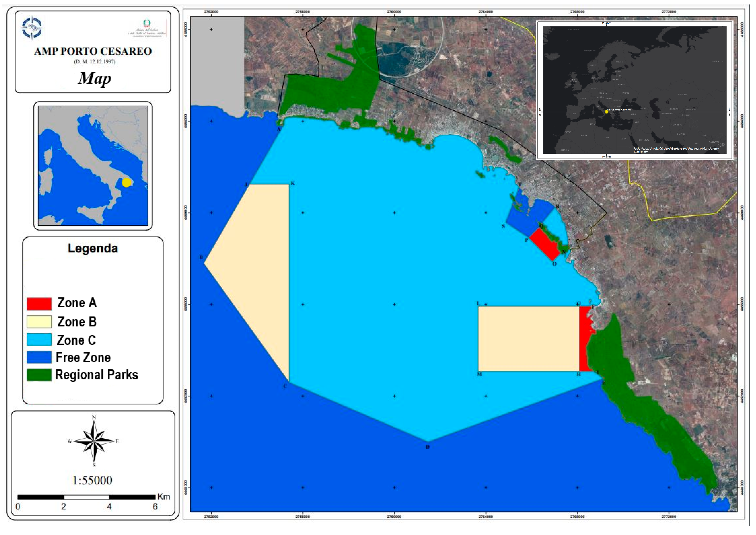Click vertex label D at bottom of Zone C
Screen dimensions: 756x535
coord(428,447)
